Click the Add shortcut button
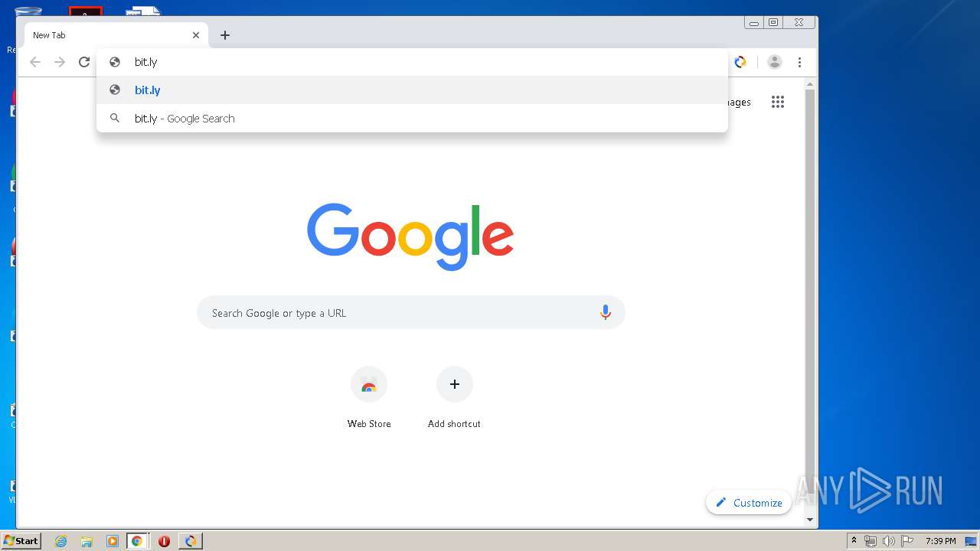This screenshot has height=551, width=980. pos(455,399)
